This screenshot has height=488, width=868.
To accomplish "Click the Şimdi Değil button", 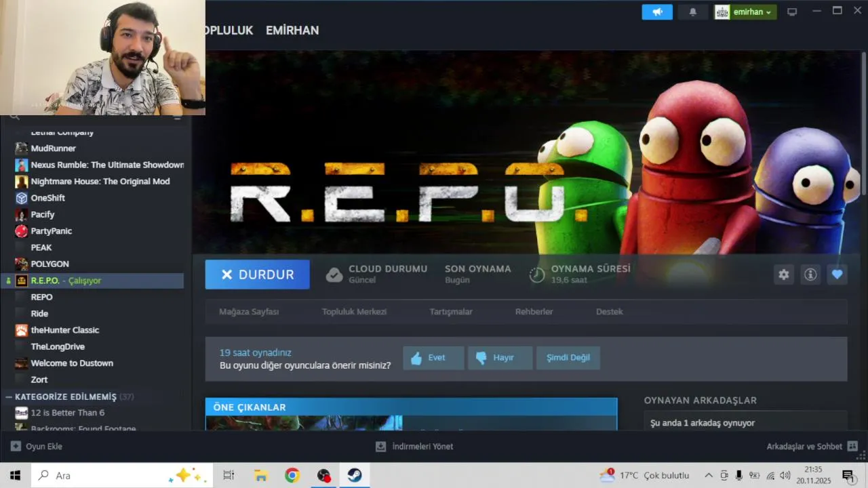I will tap(568, 358).
